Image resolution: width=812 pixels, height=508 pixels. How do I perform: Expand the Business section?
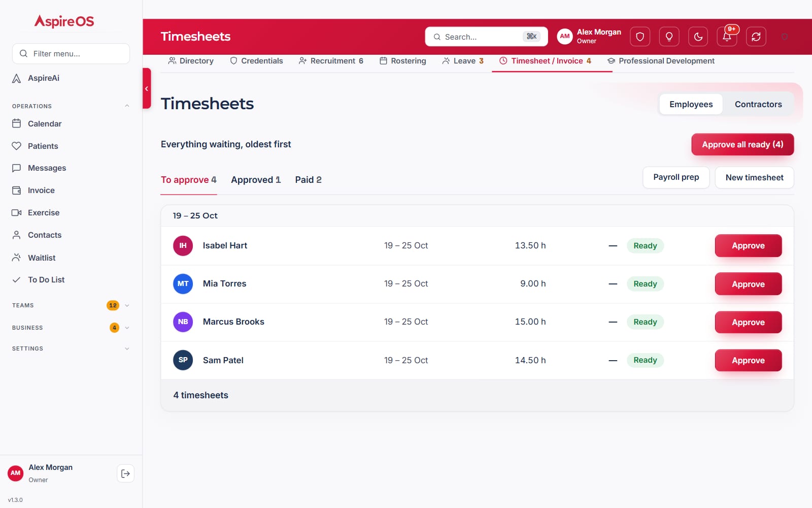pos(71,328)
